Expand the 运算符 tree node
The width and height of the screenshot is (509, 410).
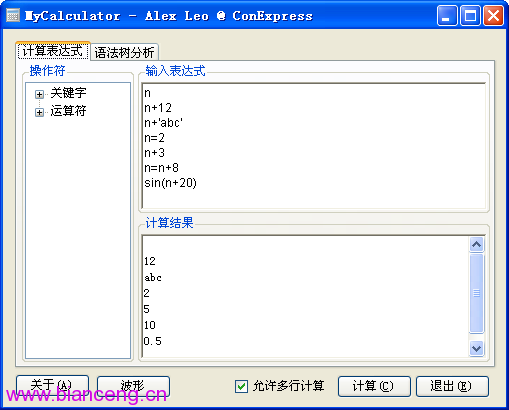click(x=39, y=112)
